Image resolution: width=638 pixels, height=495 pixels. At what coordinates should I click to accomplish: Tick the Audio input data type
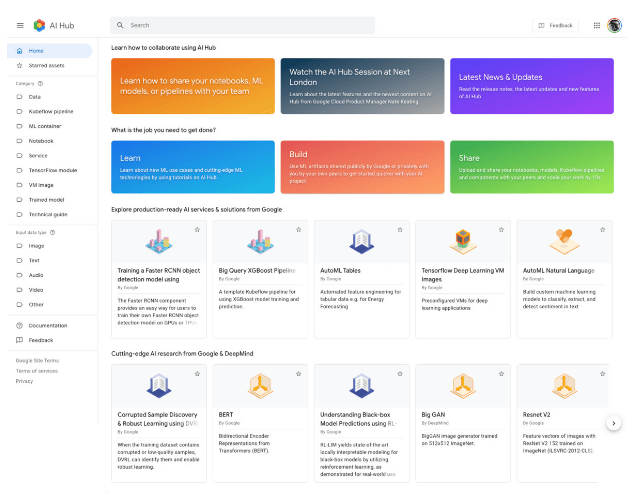[20, 274]
